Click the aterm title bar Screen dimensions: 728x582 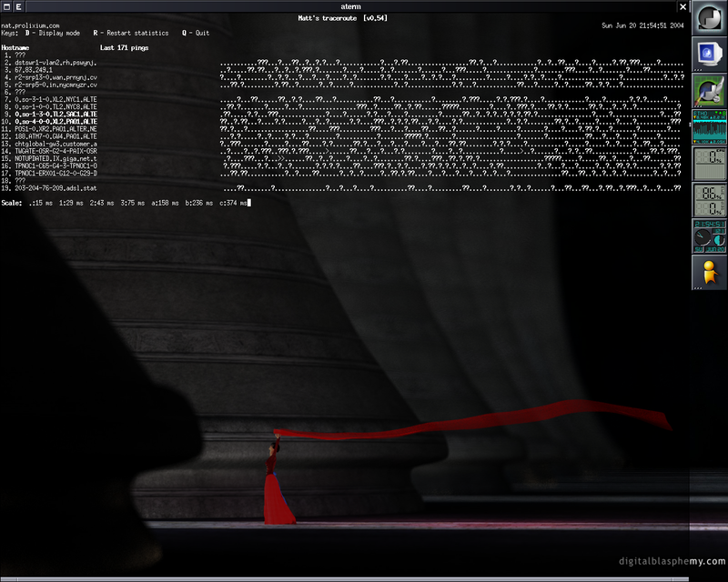click(350, 6)
